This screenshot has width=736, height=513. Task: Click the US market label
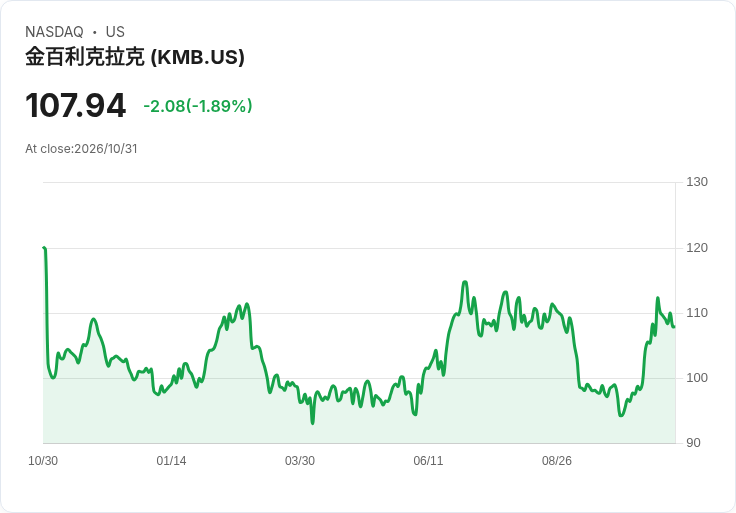pos(115,32)
